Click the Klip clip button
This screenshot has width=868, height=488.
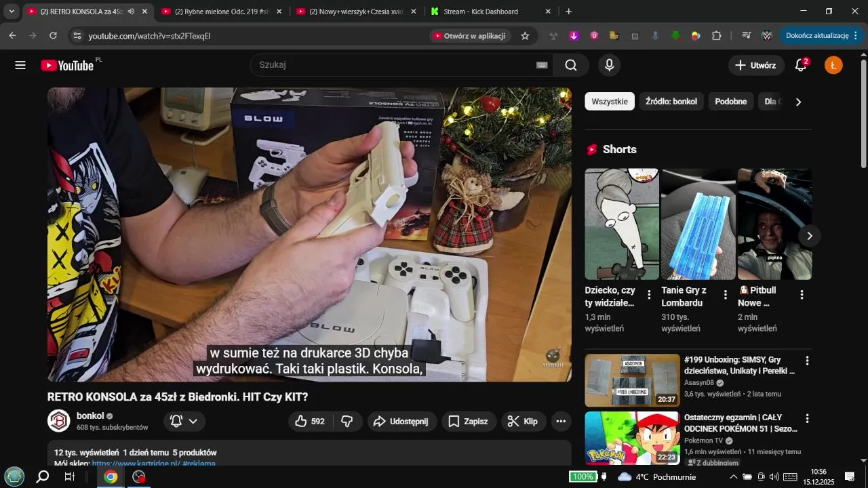click(523, 422)
